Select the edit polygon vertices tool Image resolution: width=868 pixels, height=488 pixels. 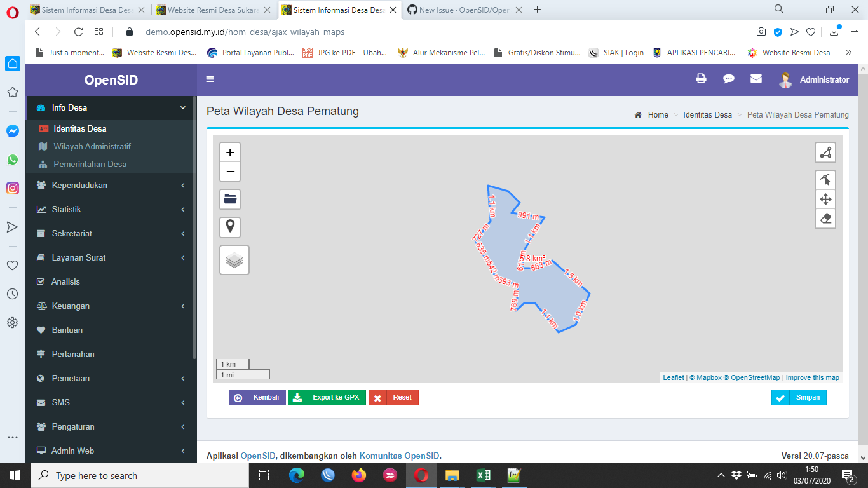click(825, 180)
